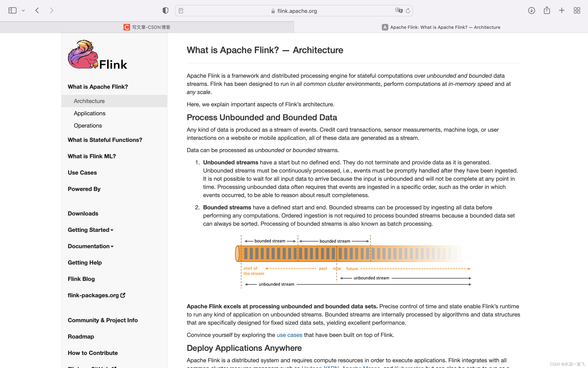Open the sidebar options chevron
The width and height of the screenshot is (588, 368).
23,10
